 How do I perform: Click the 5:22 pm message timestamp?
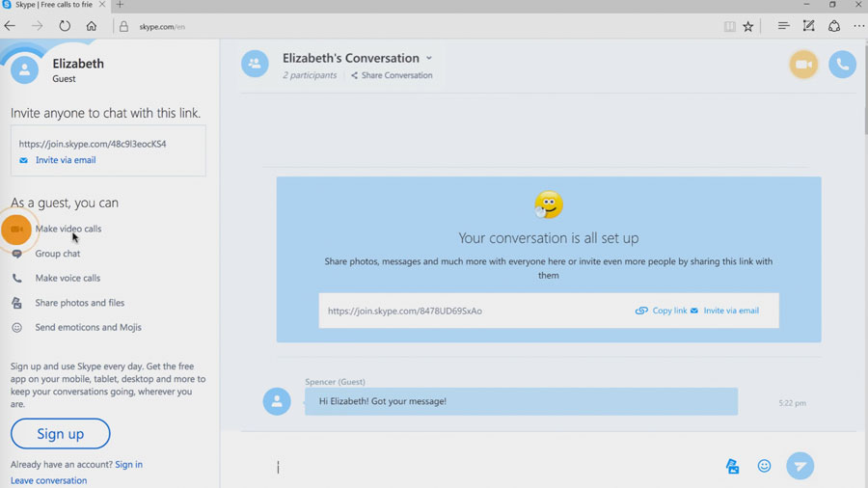(x=792, y=403)
